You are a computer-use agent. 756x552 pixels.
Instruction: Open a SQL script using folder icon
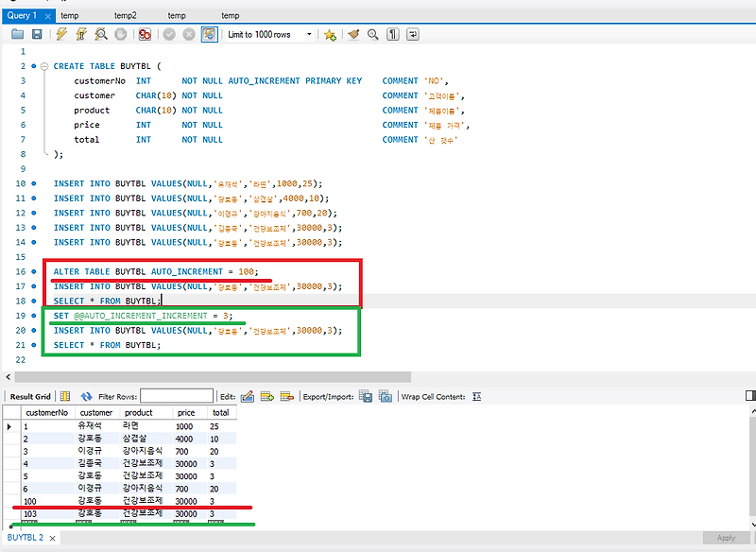(18, 34)
